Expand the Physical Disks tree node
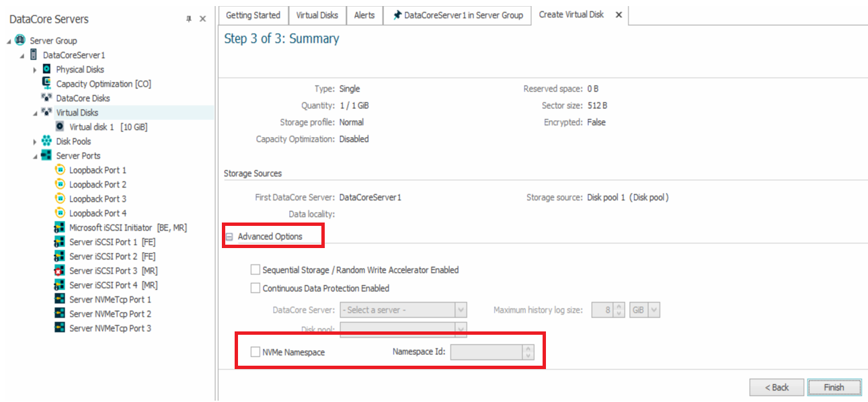The image size is (868, 402). (x=35, y=69)
